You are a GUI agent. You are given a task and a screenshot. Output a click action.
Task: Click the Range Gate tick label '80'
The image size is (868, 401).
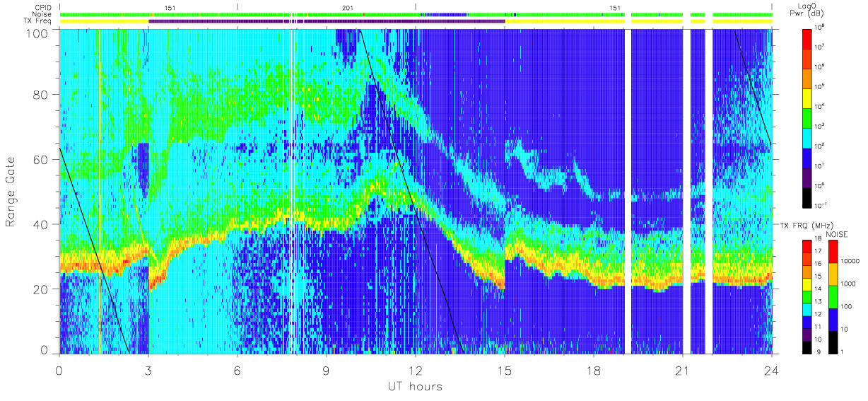coord(42,95)
